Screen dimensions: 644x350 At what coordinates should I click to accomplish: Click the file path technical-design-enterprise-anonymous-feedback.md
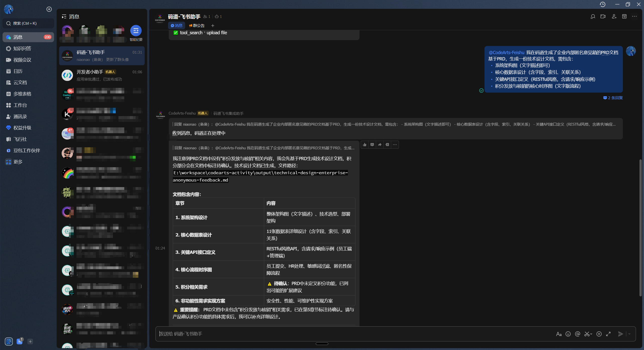[260, 177]
